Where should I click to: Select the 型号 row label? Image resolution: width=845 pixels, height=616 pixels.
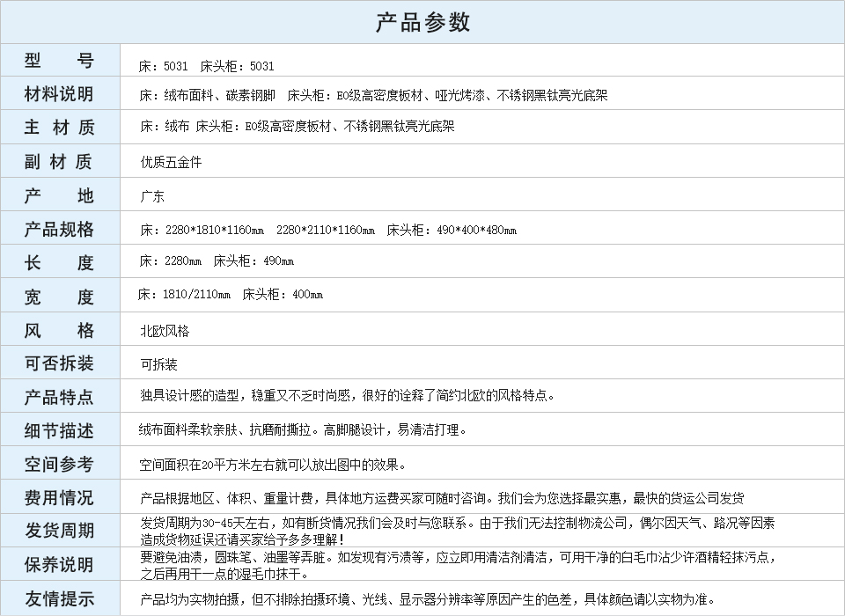click(59, 61)
